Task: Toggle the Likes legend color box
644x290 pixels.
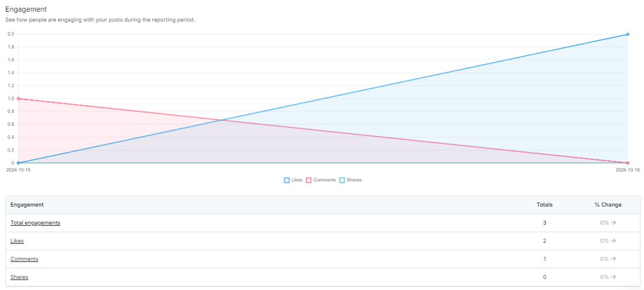Action: point(287,180)
